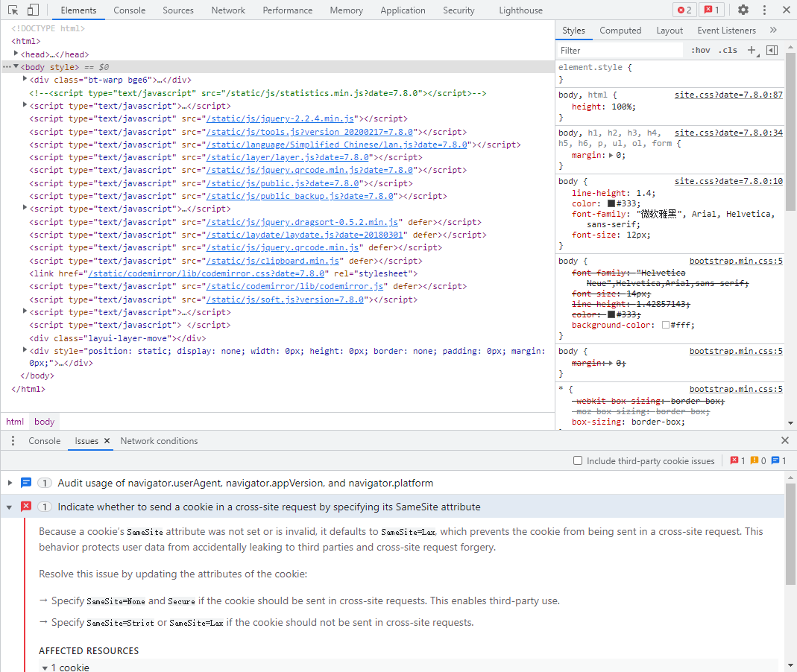Click the body element ellipsis actions icon

coord(7,66)
